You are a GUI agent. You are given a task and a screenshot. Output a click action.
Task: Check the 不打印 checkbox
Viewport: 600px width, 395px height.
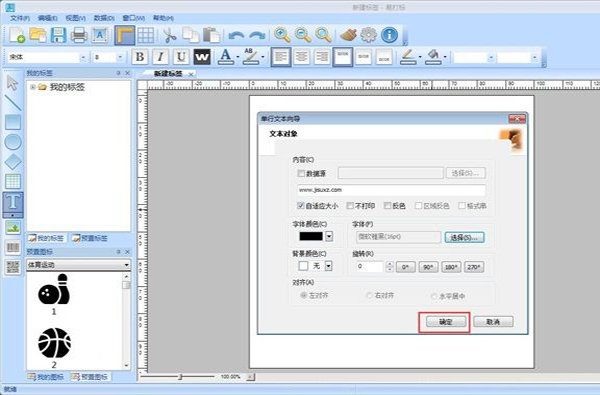tap(349, 206)
